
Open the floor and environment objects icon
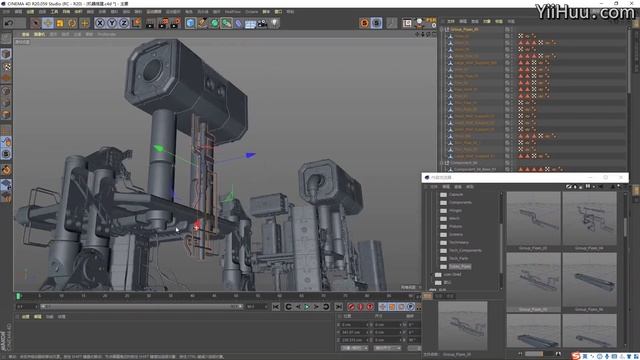click(x=250, y=23)
